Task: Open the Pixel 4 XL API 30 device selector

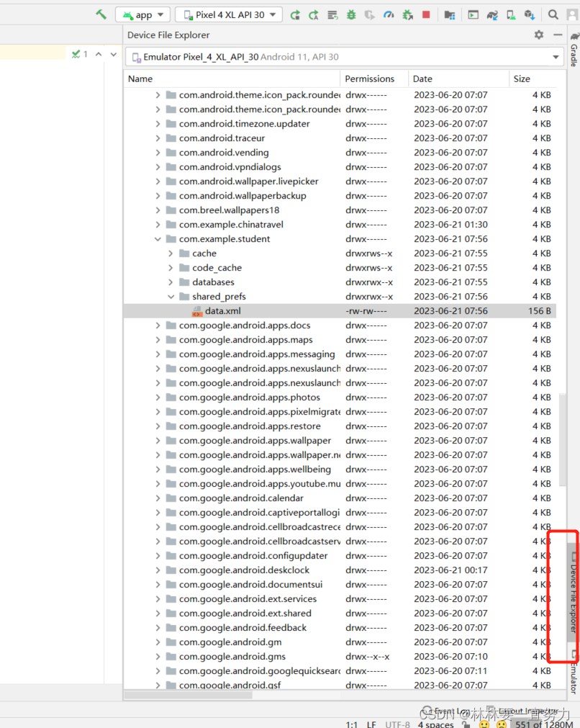Action: pyautogui.click(x=228, y=14)
